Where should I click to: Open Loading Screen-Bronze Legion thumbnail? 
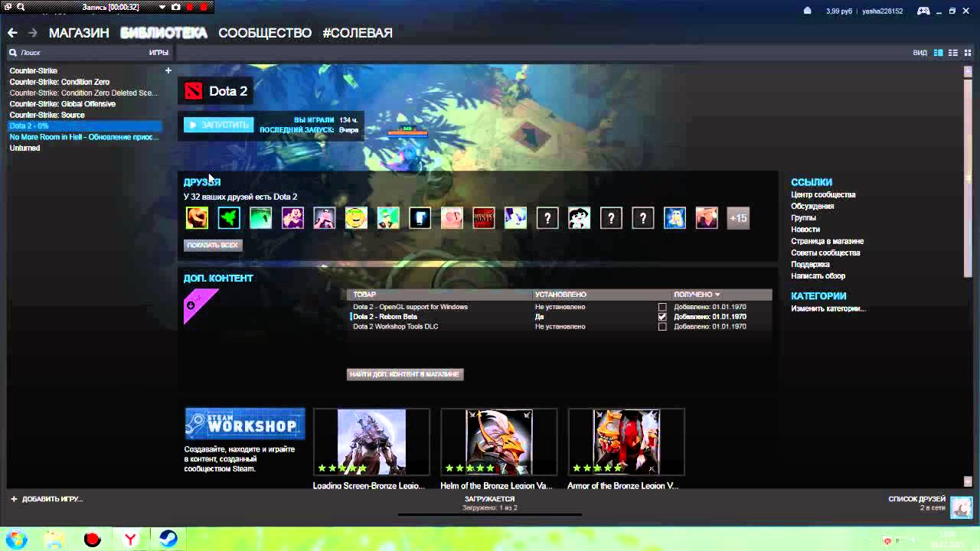tap(371, 442)
